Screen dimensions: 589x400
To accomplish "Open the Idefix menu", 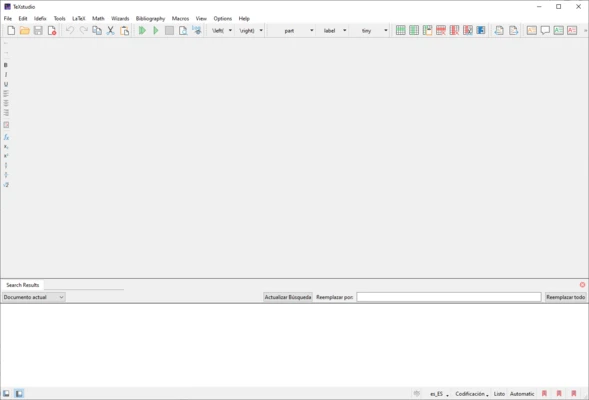I will coord(40,18).
